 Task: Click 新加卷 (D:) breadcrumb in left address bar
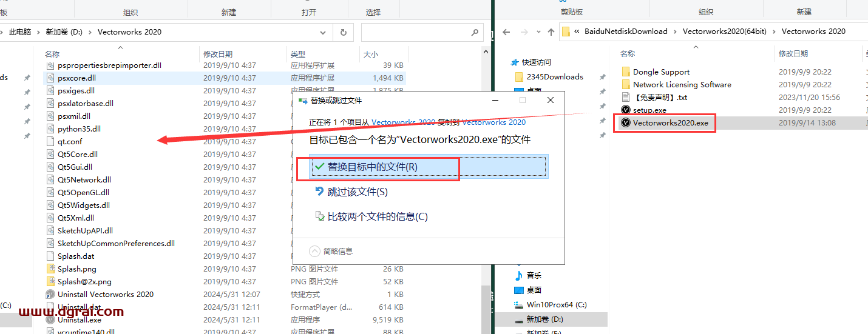64,32
